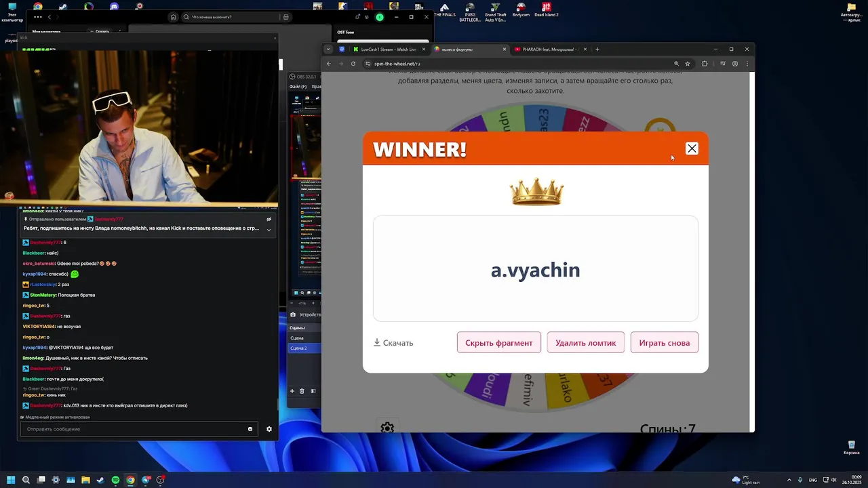This screenshot has height=488, width=868.
Task: Open Spotify three-dot menu
Action: [x=37, y=17]
